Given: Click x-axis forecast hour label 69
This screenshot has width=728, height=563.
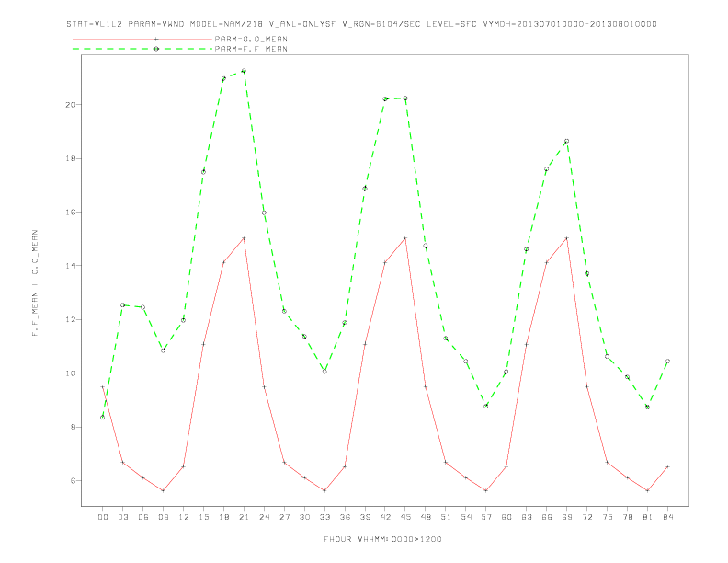Looking at the screenshot, I should pyautogui.click(x=567, y=517).
